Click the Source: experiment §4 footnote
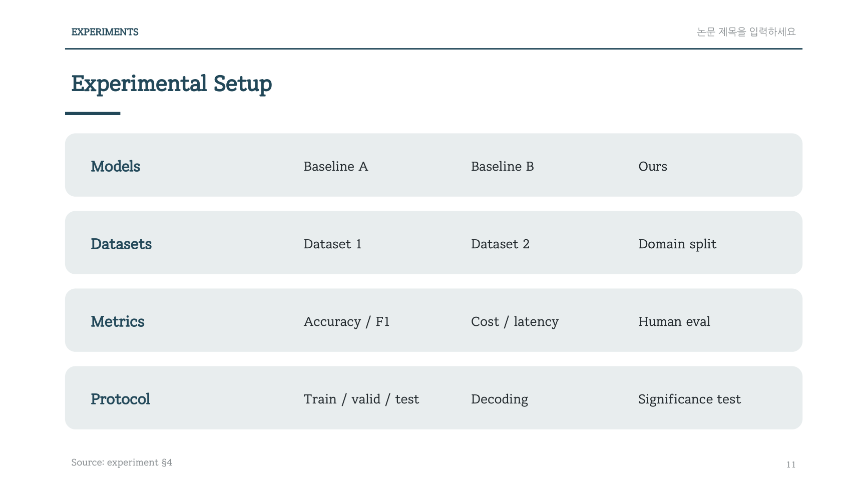The height and width of the screenshot is (488, 868). pos(122,462)
